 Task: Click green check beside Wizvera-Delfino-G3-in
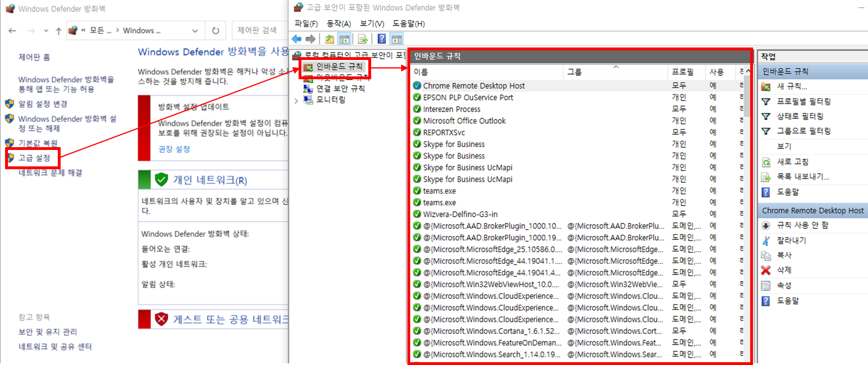pos(418,214)
